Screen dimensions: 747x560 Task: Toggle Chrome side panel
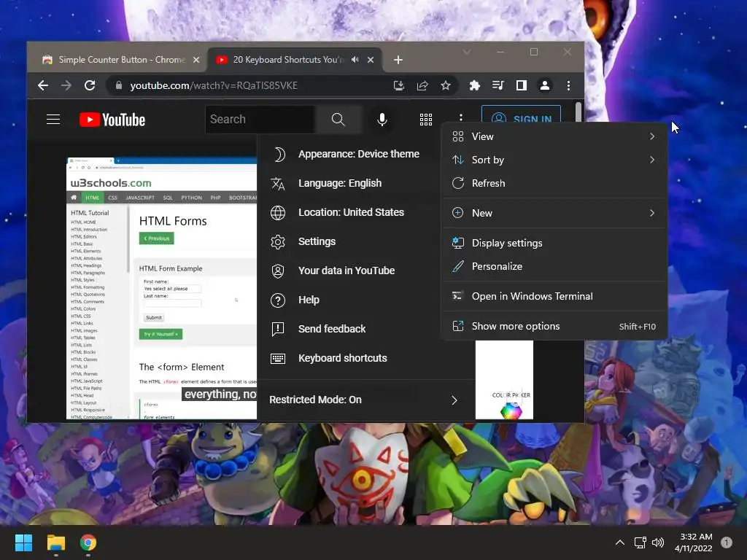pos(521,85)
